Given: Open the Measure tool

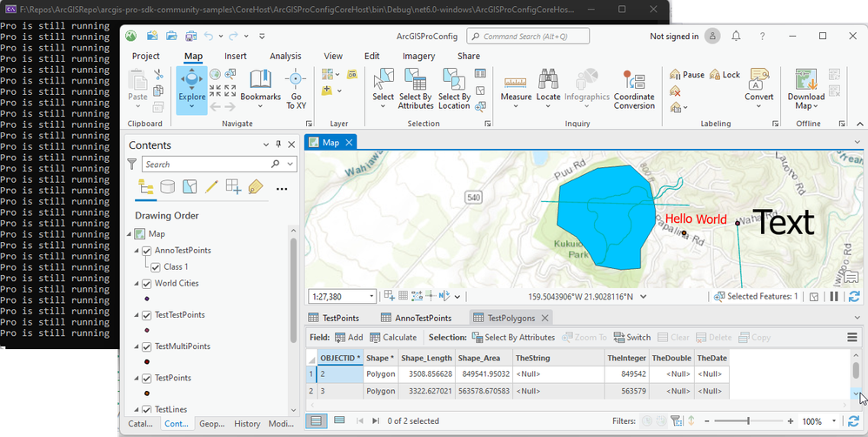Looking at the screenshot, I should pyautogui.click(x=516, y=86).
